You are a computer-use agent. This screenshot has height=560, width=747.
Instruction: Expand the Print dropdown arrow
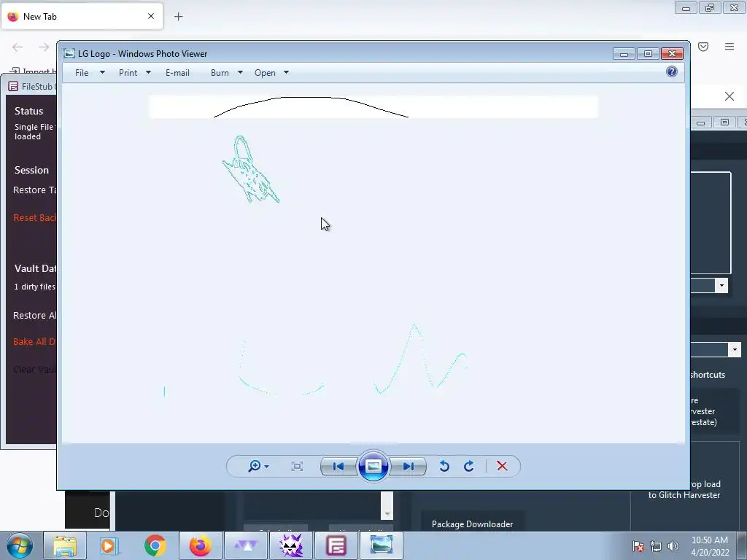(x=148, y=72)
